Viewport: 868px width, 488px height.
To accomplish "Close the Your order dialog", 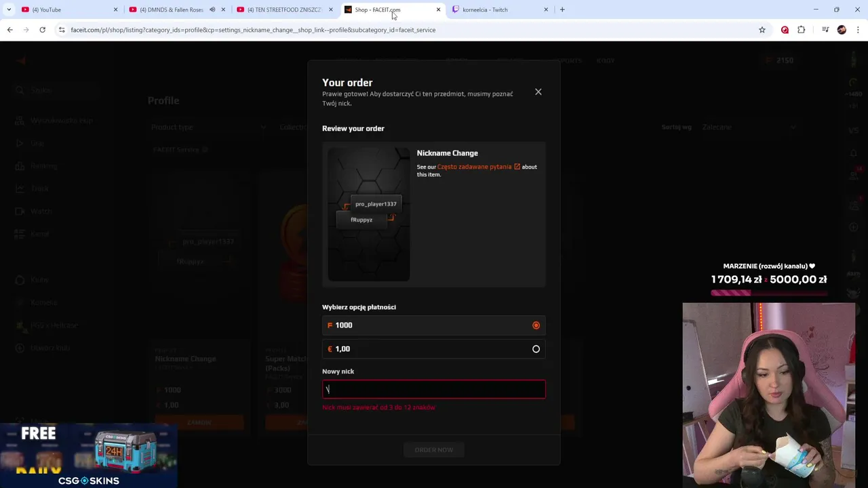I will click(538, 91).
